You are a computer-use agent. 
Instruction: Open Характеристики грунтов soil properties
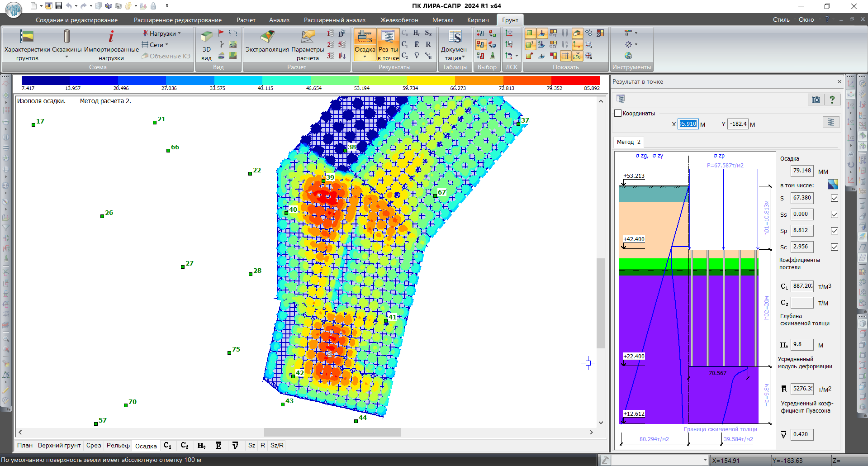[27, 44]
